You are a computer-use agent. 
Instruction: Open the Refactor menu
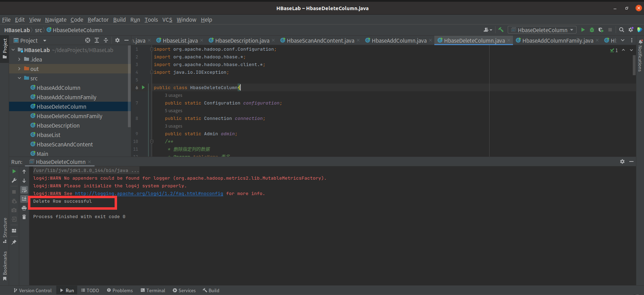98,20
